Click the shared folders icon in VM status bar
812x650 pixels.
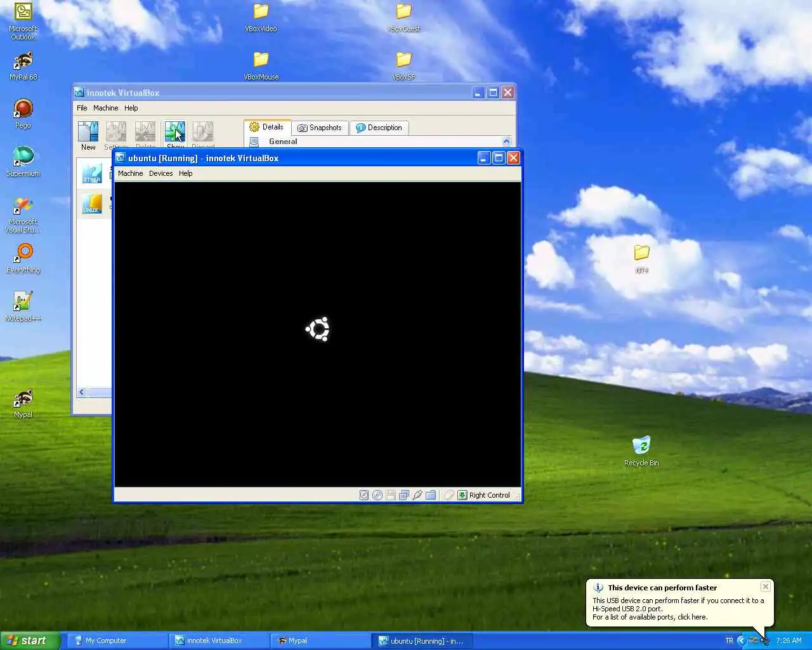coord(431,495)
